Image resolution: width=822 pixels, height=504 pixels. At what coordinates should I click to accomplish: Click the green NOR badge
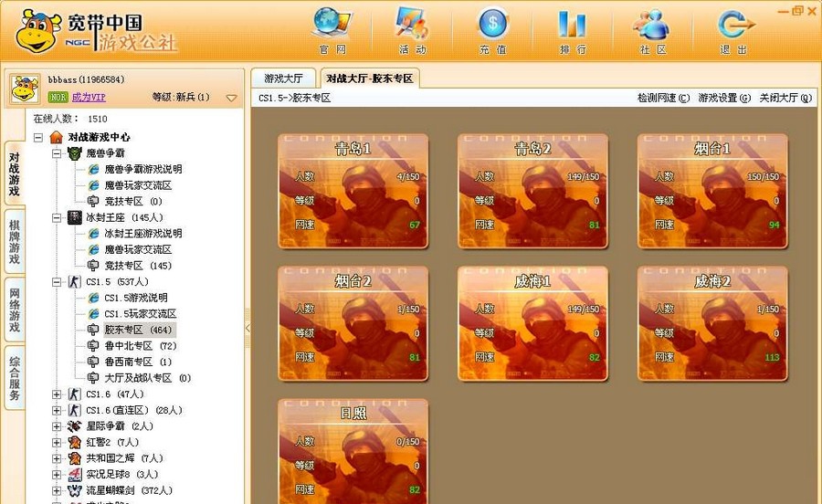coord(58,98)
